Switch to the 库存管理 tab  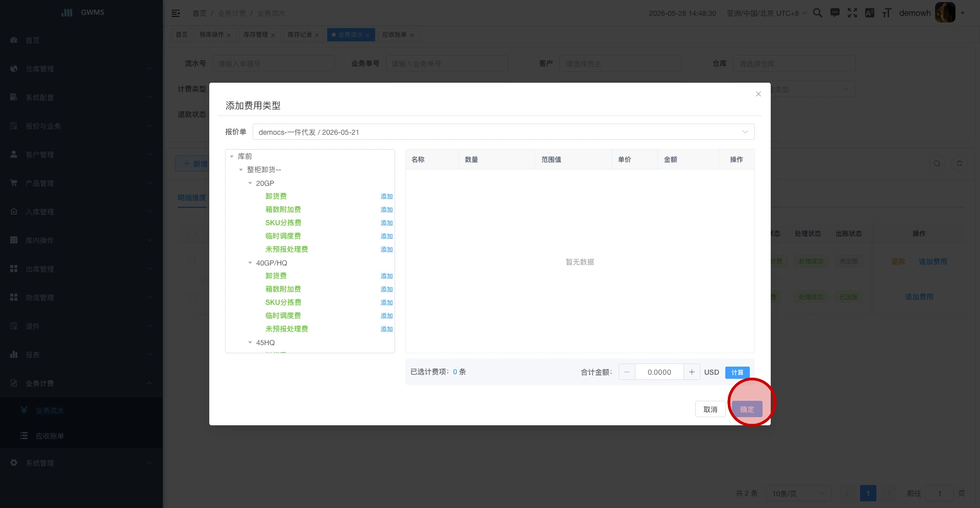[259, 35]
